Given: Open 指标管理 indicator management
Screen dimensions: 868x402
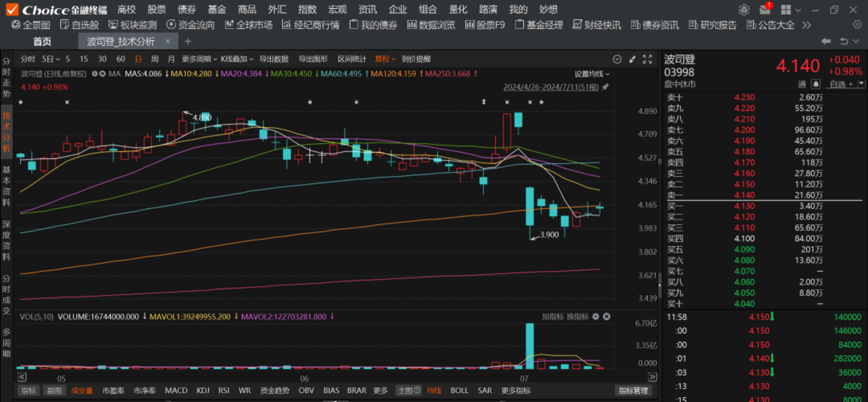Looking at the screenshot, I should click(x=633, y=391).
